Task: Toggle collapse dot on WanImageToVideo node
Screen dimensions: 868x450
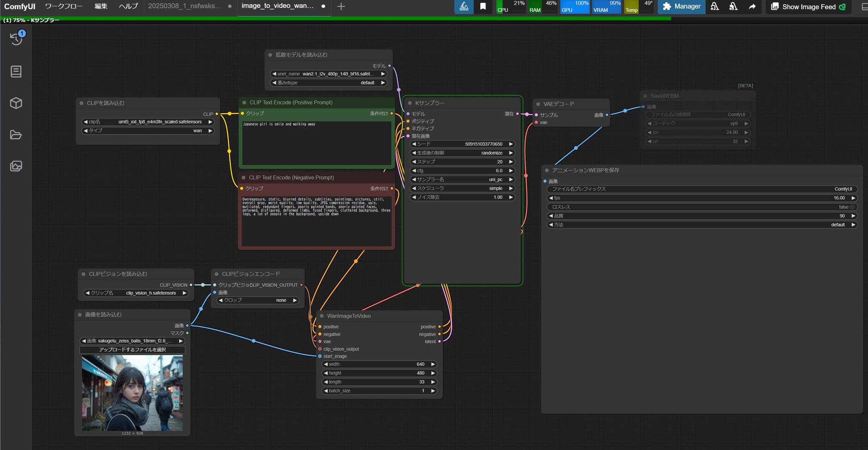Action: (x=322, y=316)
